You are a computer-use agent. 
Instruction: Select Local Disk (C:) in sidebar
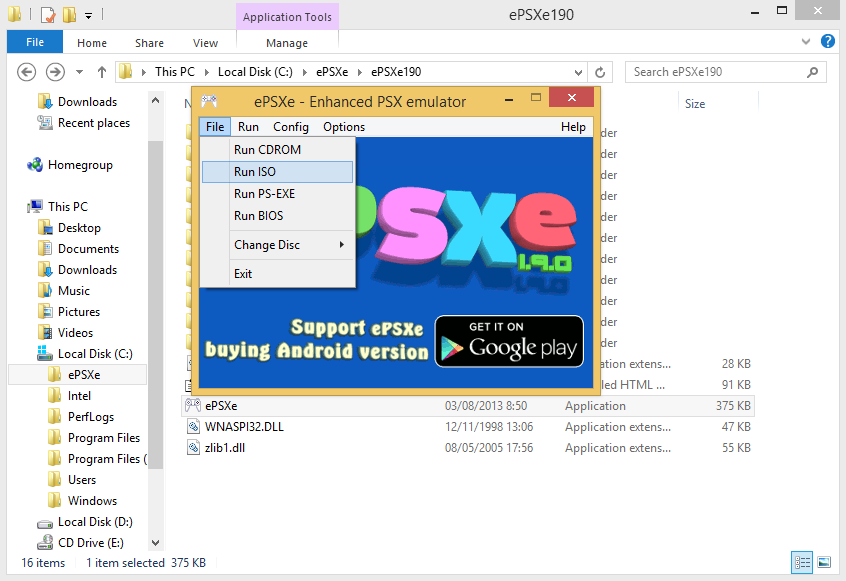coord(95,354)
